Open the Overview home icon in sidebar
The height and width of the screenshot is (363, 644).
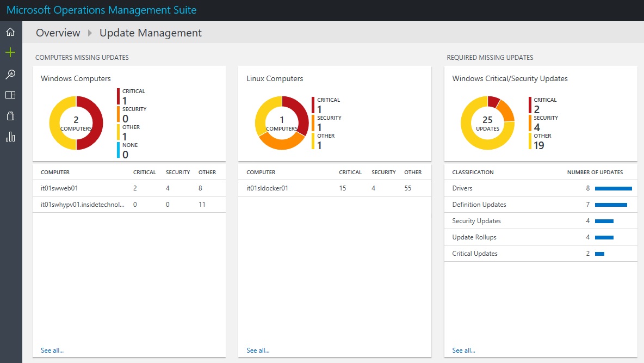(11, 31)
